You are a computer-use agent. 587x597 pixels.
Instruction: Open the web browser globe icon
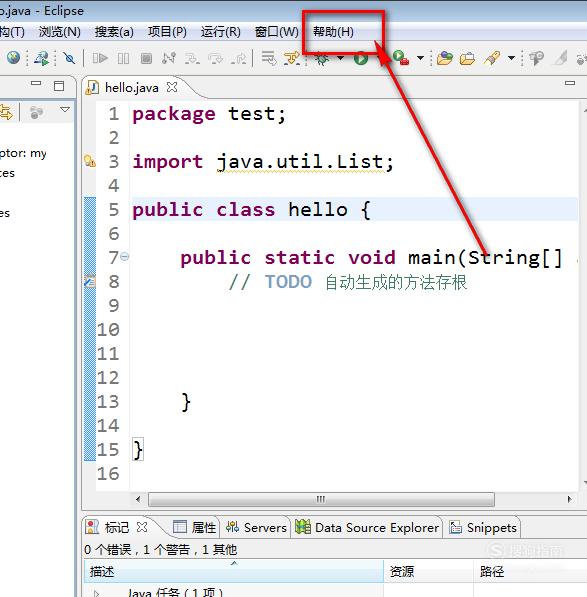click(x=13, y=57)
